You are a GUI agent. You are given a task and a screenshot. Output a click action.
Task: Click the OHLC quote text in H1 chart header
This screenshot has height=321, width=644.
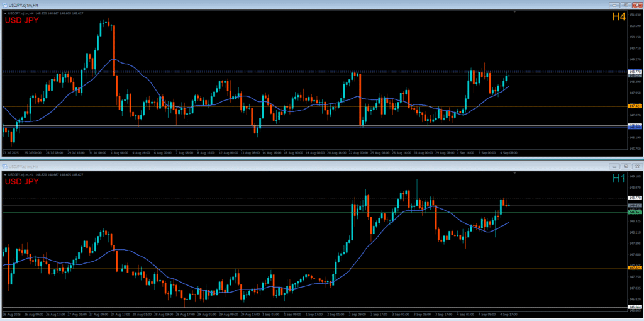(60, 175)
